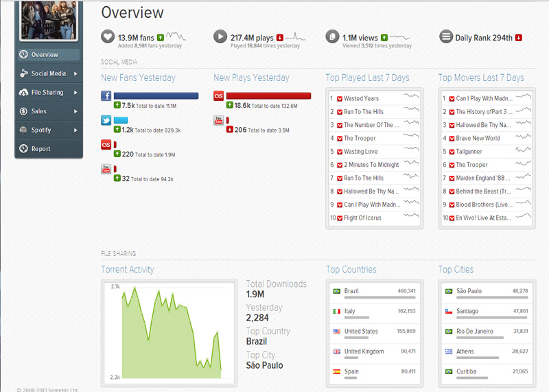
Task: Click the Facebook icon under New Fans Yesterday
Action: [106, 96]
